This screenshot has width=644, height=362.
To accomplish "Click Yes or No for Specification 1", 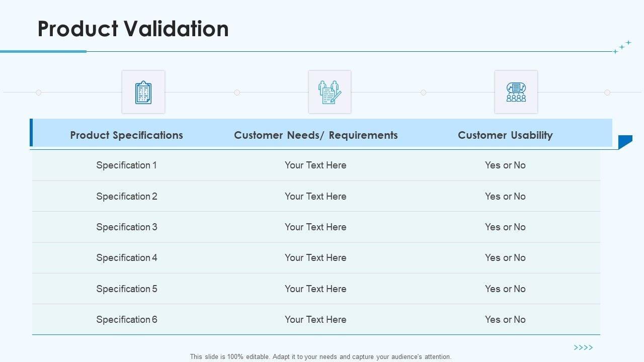I will tap(505, 165).
